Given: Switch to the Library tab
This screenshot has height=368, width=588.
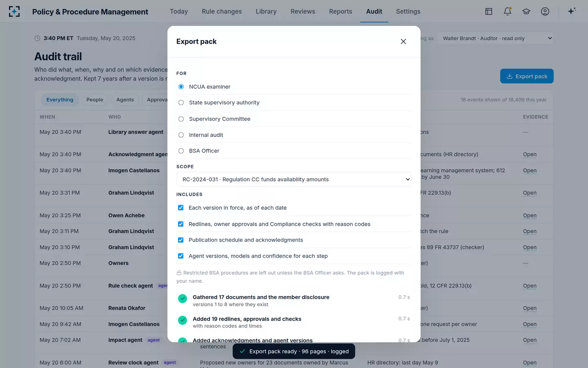Looking at the screenshot, I should tap(266, 11).
